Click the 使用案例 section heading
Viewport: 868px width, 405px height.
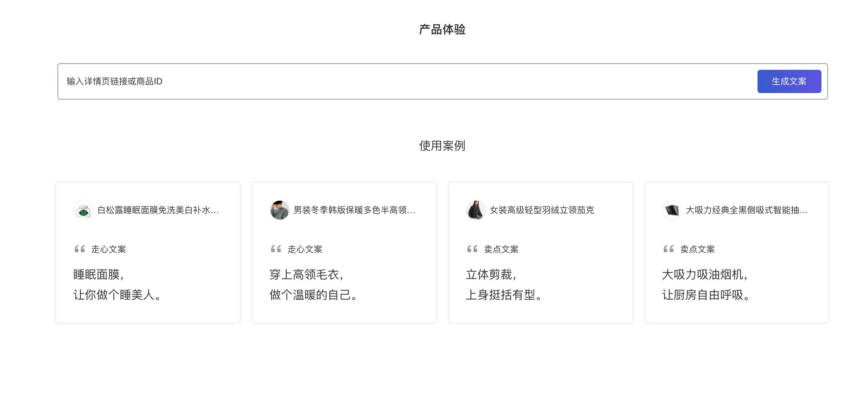[442, 146]
